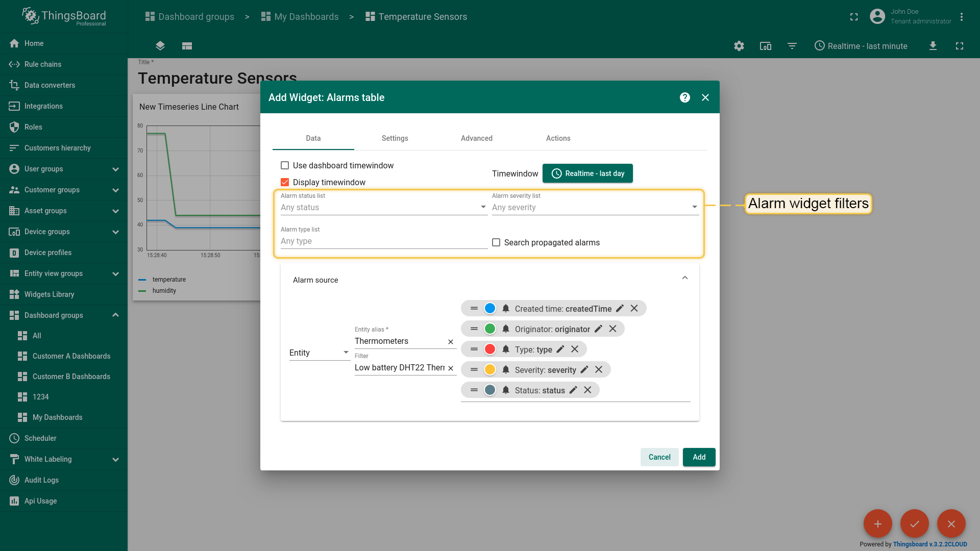Open dashboard settings gear
Screen dimensions: 980x551
[739, 46]
